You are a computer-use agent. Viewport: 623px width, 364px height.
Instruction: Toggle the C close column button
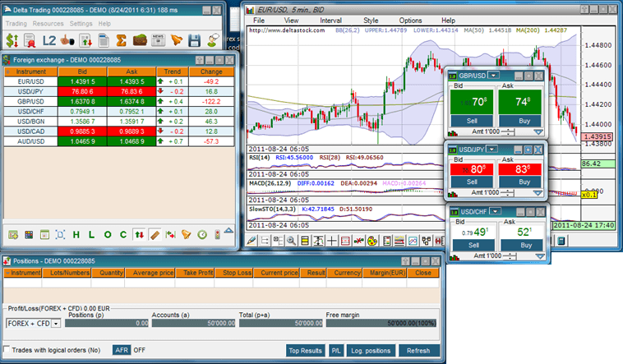coord(123,235)
